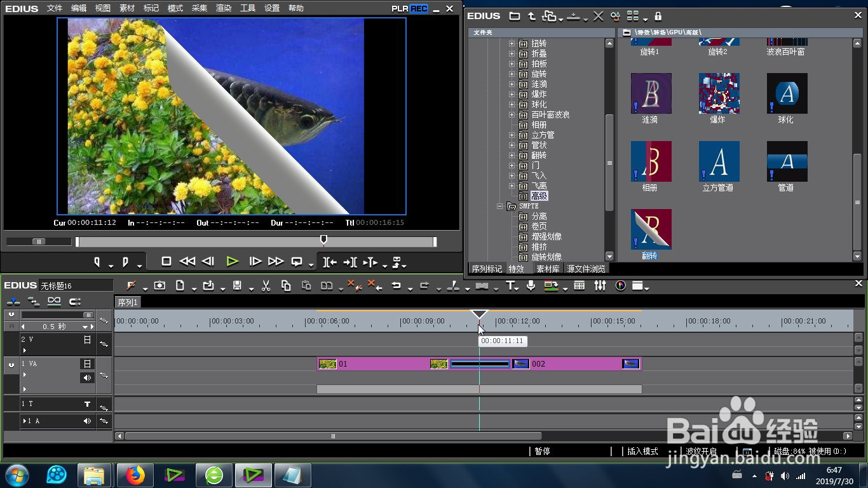This screenshot has height=488, width=868.
Task: Expand the 扭转 folder in effects tree
Action: pos(512,44)
